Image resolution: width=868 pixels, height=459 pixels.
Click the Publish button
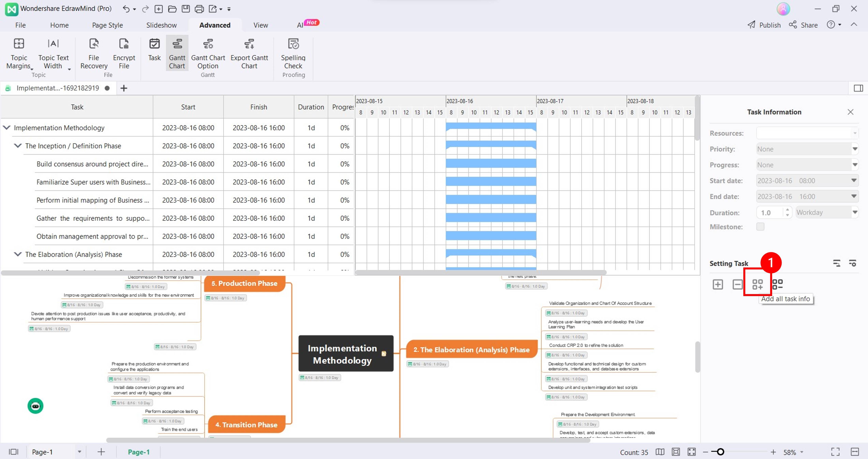point(764,25)
